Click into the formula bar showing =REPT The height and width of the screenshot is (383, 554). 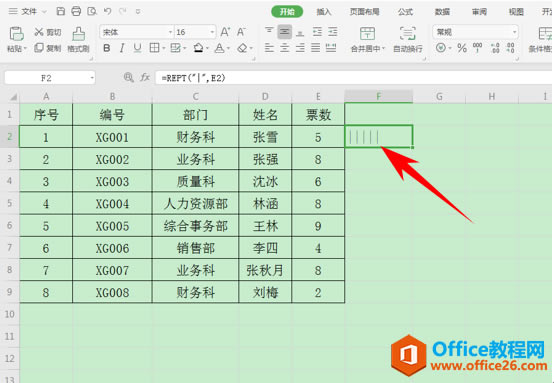tap(353, 78)
